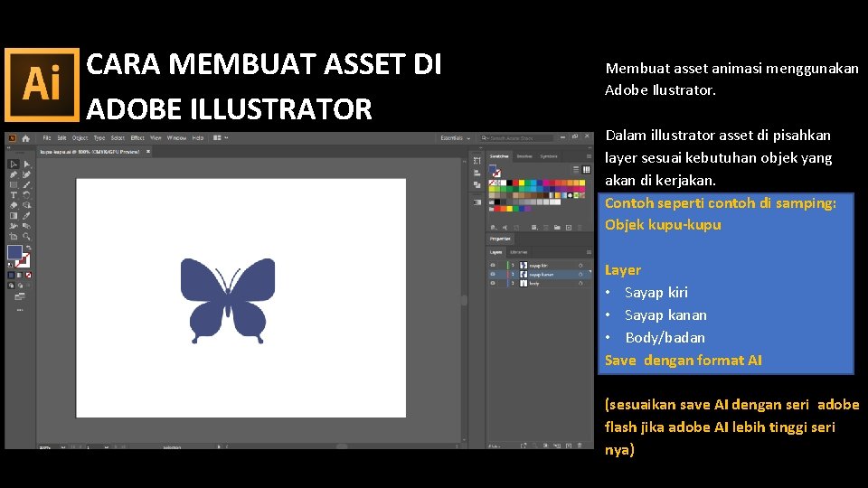The width and height of the screenshot is (868, 488).
Task: Activate the Rotate tool
Action: (26, 195)
